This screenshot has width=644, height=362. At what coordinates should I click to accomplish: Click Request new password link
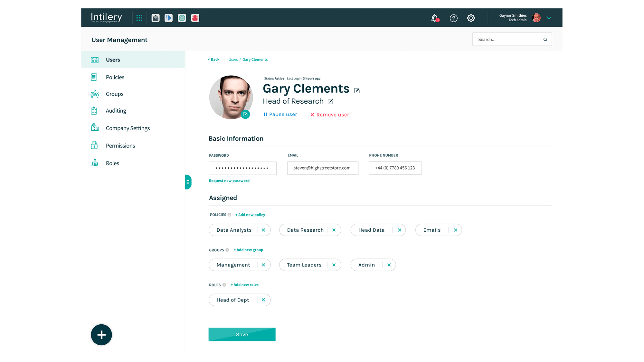[x=229, y=181]
